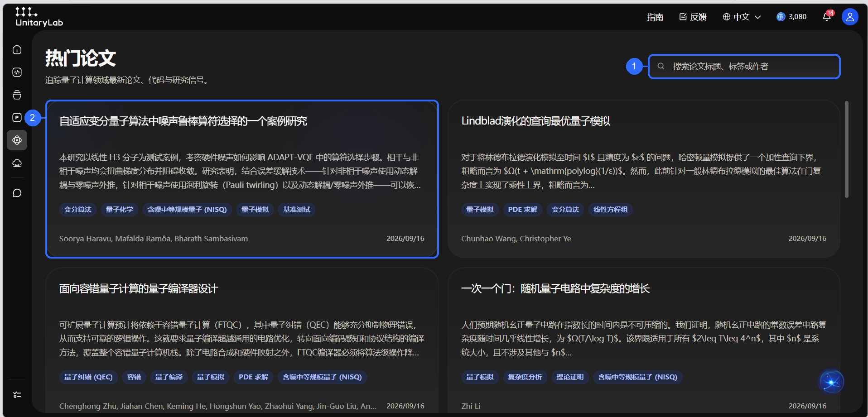Expand the 中文 language dropdown
The width and height of the screenshot is (868, 417).
[x=742, y=17]
